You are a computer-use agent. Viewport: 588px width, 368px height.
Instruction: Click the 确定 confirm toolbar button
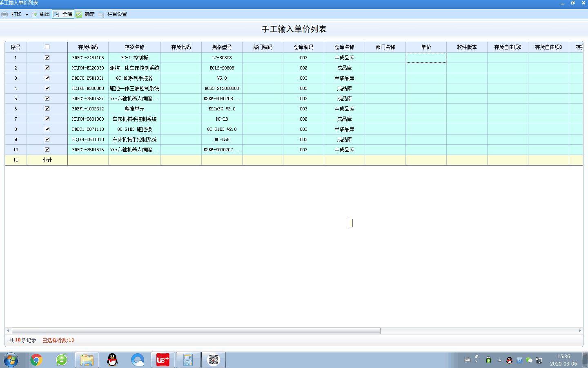[85, 14]
